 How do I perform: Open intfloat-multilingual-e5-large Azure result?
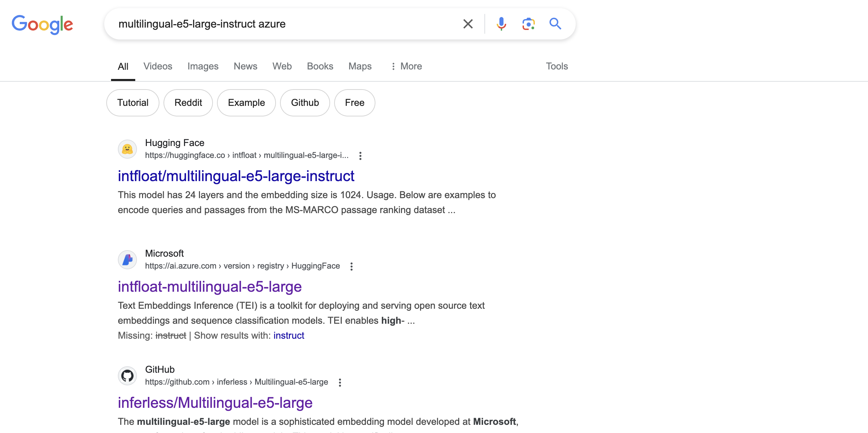point(210,287)
